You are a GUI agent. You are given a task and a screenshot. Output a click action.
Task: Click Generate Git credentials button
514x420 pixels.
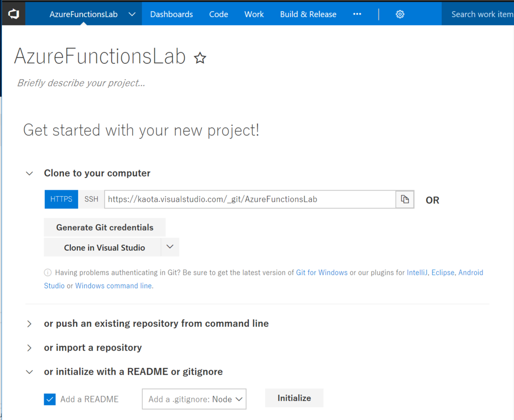104,227
